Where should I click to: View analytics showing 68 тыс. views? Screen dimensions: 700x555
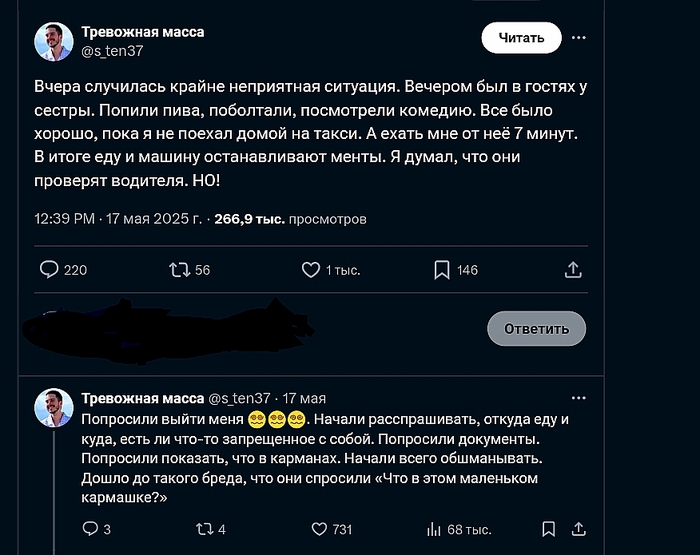click(435, 529)
